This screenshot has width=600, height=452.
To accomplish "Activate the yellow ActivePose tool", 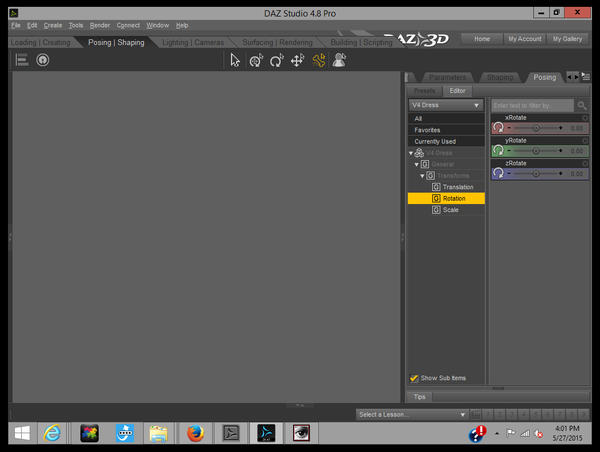I will (318, 60).
